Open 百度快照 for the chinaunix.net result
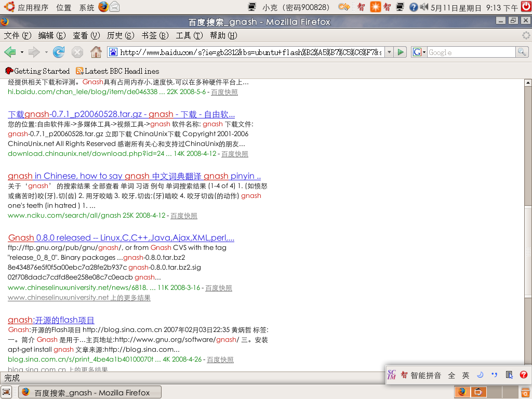The image size is (532, 399). (x=235, y=154)
